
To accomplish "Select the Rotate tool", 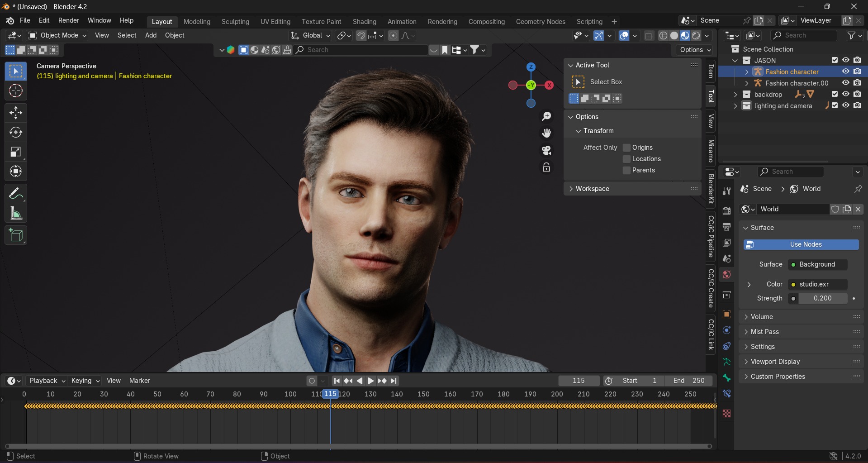I will [x=16, y=132].
